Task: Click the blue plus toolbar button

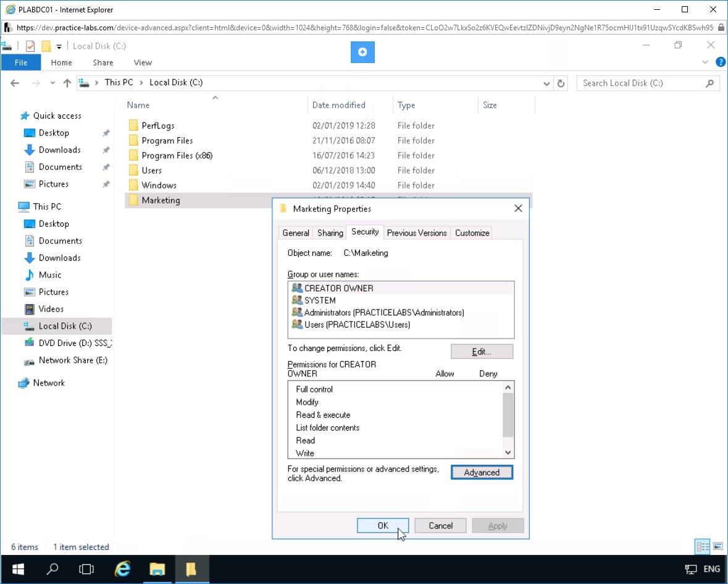Action: pyautogui.click(x=362, y=52)
